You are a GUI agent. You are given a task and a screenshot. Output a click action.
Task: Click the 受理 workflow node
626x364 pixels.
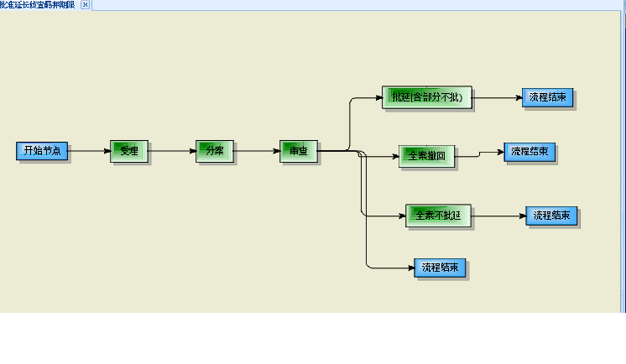[x=128, y=151]
